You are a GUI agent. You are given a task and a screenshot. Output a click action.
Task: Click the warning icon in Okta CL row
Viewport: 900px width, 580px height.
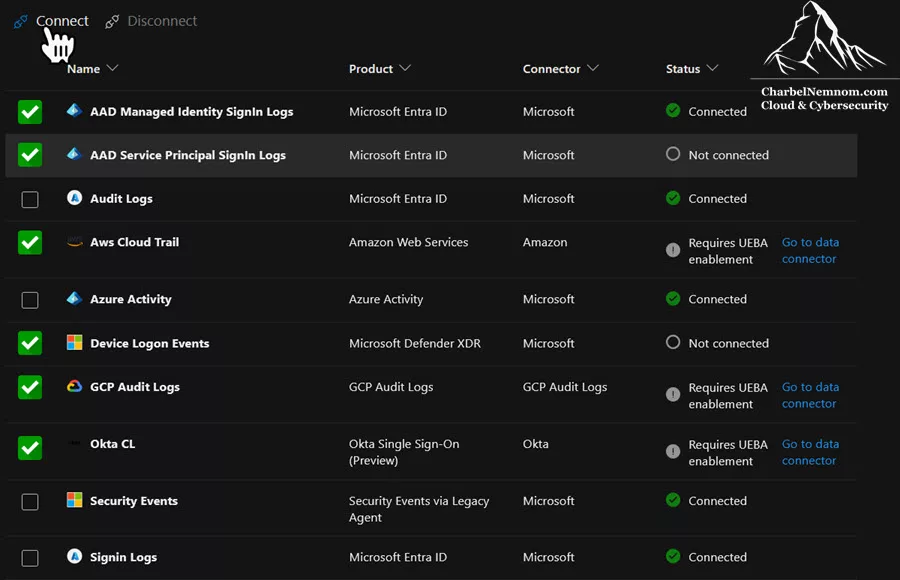(673, 451)
